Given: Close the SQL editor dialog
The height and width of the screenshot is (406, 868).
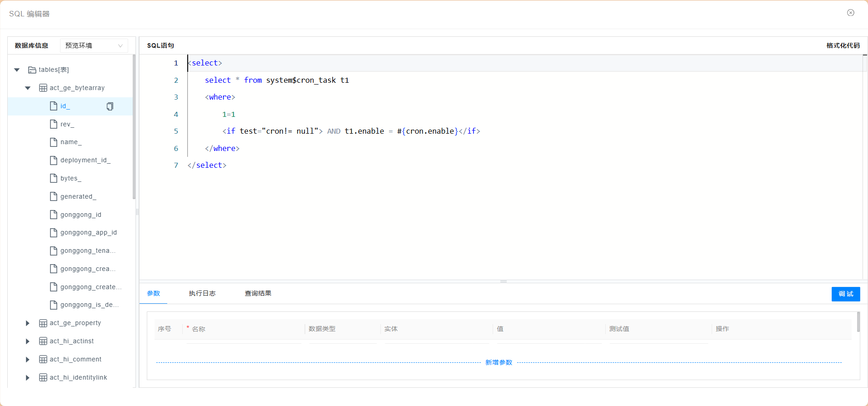Looking at the screenshot, I should click(x=850, y=13).
